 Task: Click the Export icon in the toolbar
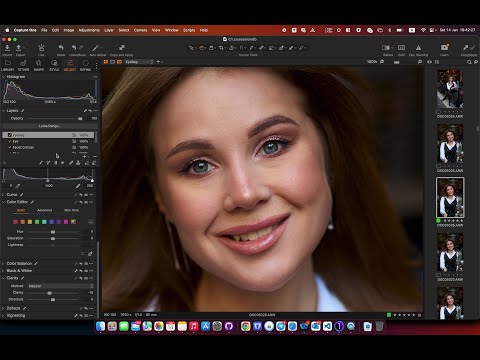(19, 48)
